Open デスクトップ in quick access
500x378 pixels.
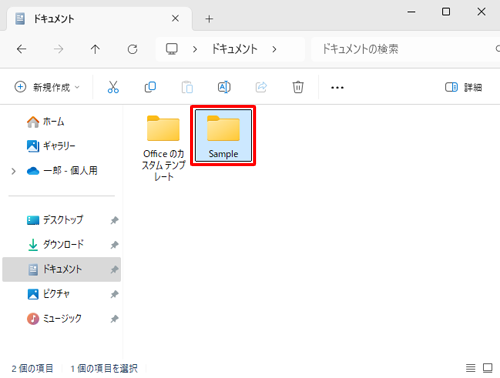[x=55, y=220]
